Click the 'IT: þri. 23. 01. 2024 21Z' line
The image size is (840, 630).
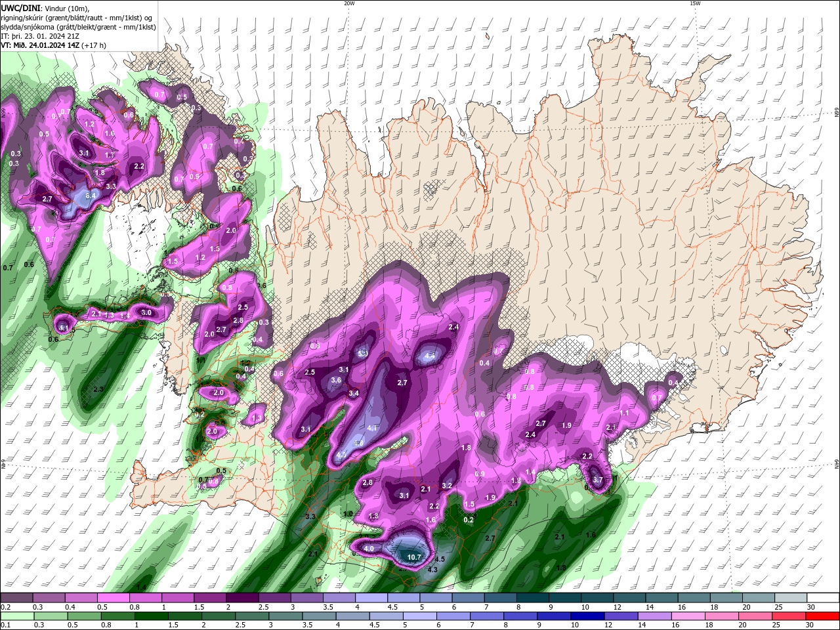(40, 36)
